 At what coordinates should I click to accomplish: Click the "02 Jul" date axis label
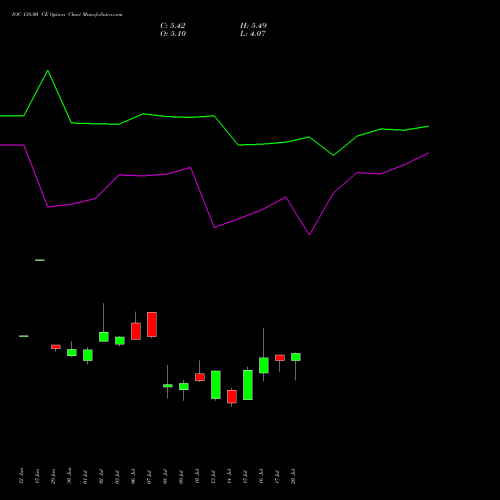(x=102, y=477)
